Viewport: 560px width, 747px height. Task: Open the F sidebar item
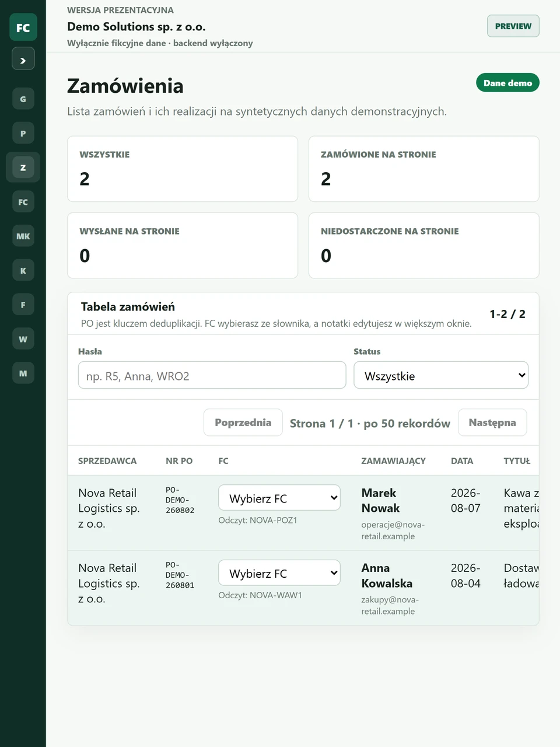(x=23, y=305)
